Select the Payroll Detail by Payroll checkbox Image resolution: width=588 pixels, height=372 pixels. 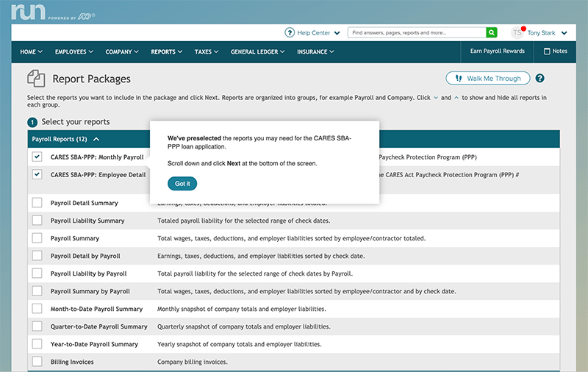[37, 255]
